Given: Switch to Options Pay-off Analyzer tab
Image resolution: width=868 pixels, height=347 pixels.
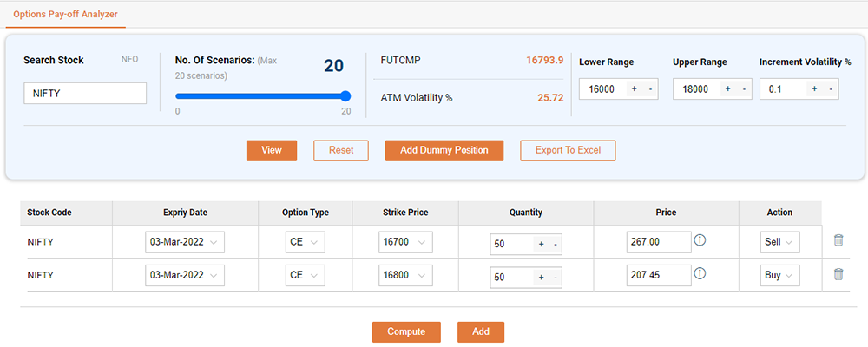Looking at the screenshot, I should click(x=66, y=15).
